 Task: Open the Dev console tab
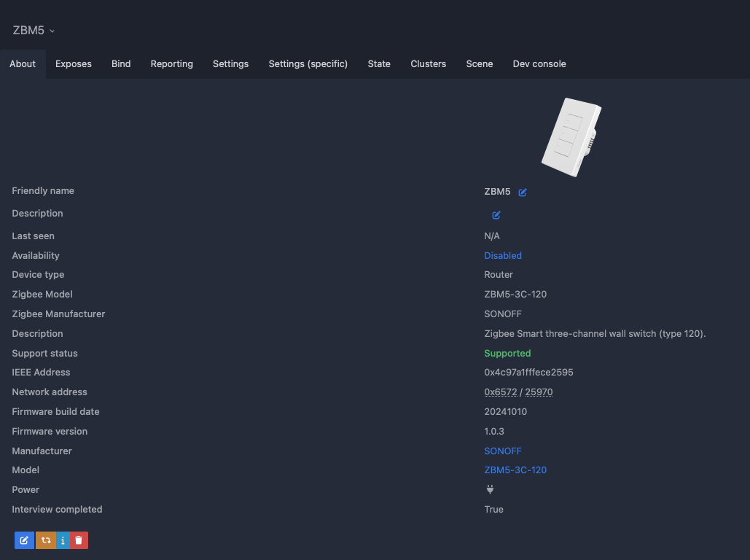(539, 63)
